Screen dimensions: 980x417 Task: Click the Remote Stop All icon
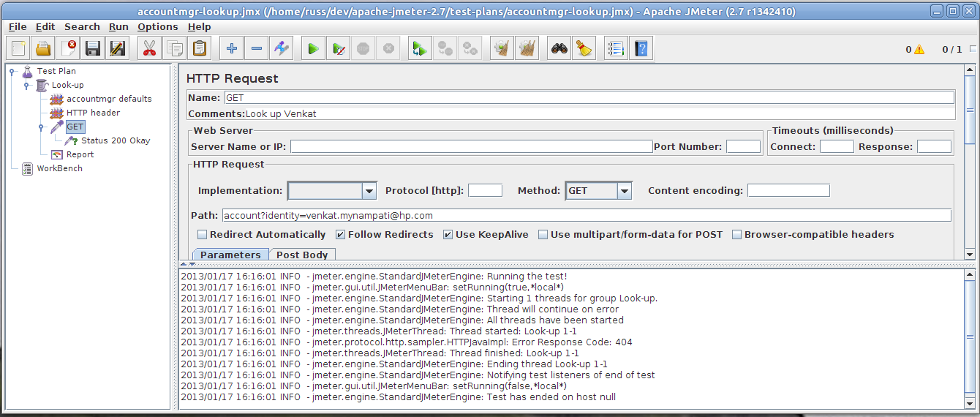point(445,49)
